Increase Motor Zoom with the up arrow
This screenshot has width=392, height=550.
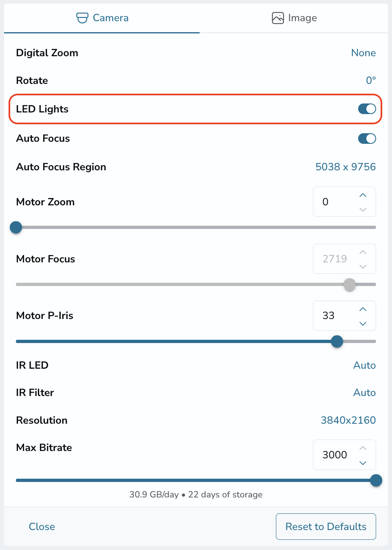363,195
